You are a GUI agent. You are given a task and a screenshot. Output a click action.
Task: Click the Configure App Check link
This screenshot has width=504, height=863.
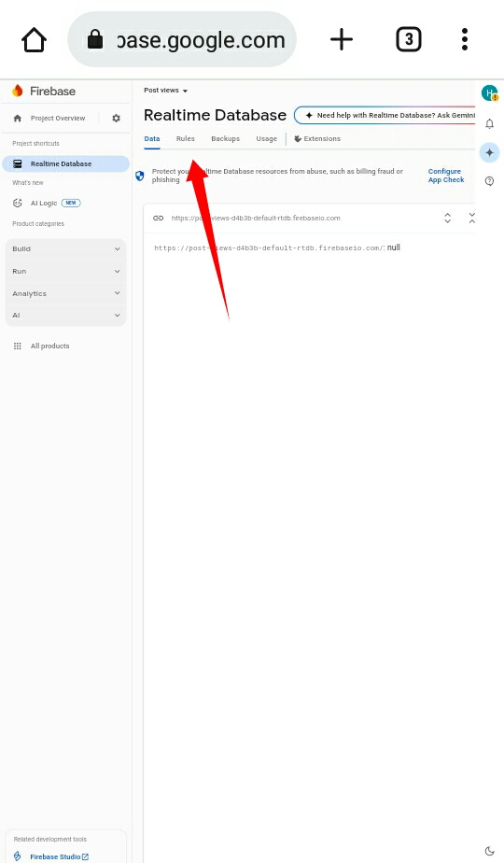(446, 176)
